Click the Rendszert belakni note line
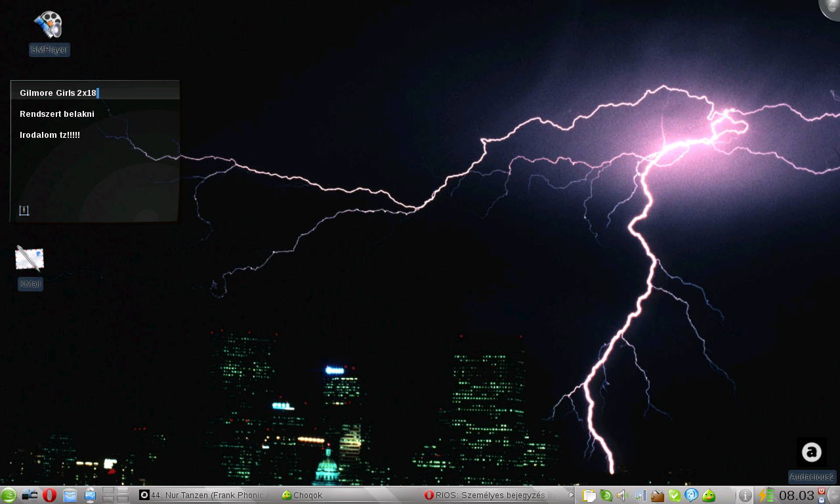 57,114
